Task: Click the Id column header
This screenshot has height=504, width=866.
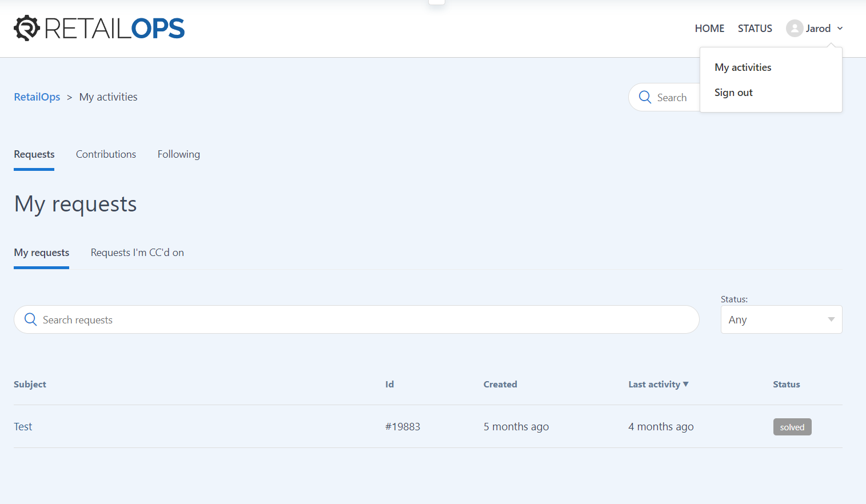Action: point(389,385)
